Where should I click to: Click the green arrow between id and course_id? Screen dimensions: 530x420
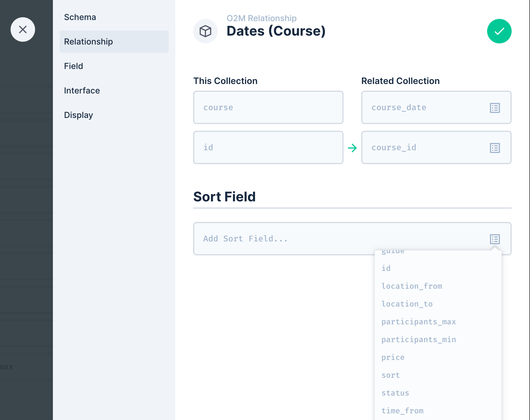coord(352,148)
